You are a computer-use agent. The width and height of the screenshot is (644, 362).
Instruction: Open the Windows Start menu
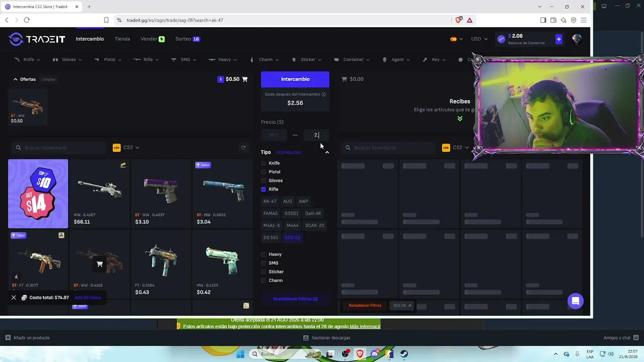(240, 354)
